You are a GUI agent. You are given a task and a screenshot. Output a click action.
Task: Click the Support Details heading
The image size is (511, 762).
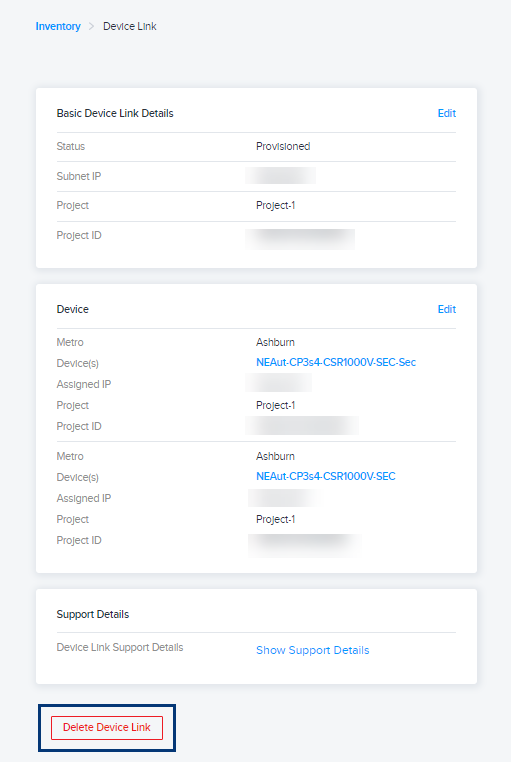tap(93, 614)
